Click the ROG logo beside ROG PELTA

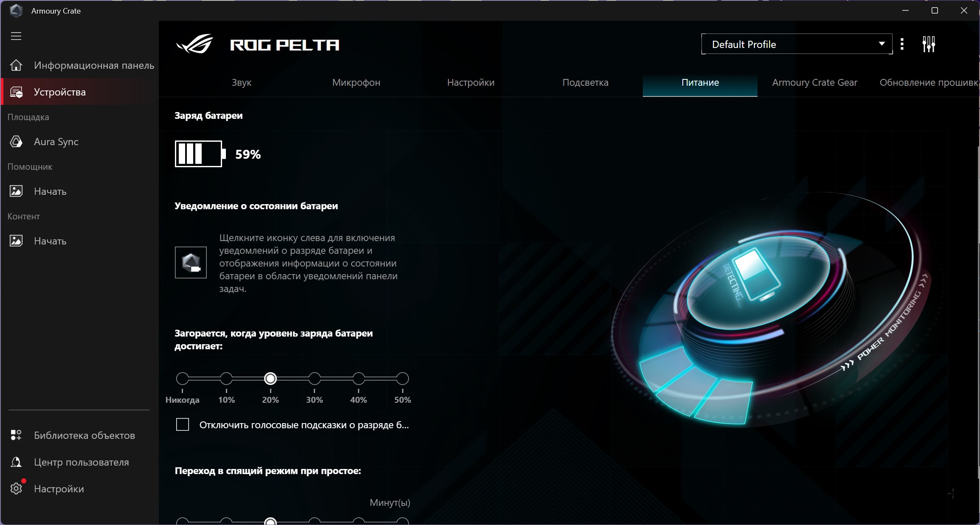[x=194, y=44]
